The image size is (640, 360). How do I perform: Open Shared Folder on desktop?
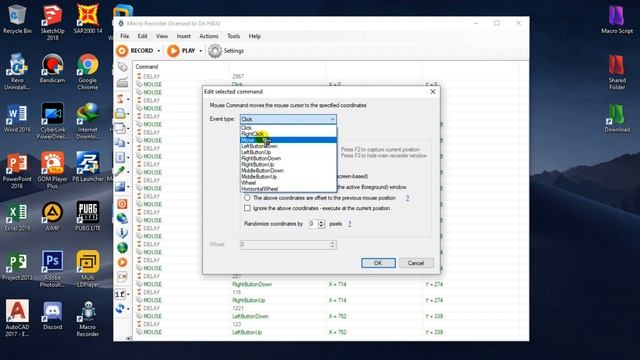(x=617, y=72)
